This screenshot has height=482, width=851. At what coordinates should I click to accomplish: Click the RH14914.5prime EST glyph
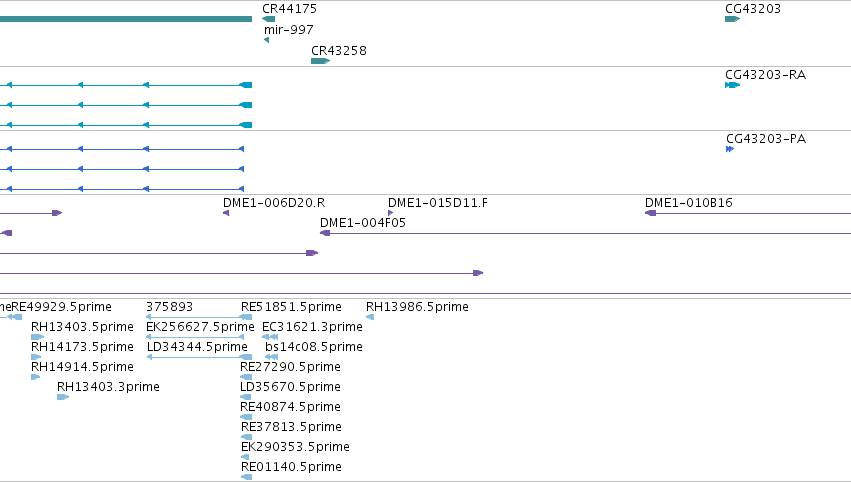pyautogui.click(x=35, y=377)
